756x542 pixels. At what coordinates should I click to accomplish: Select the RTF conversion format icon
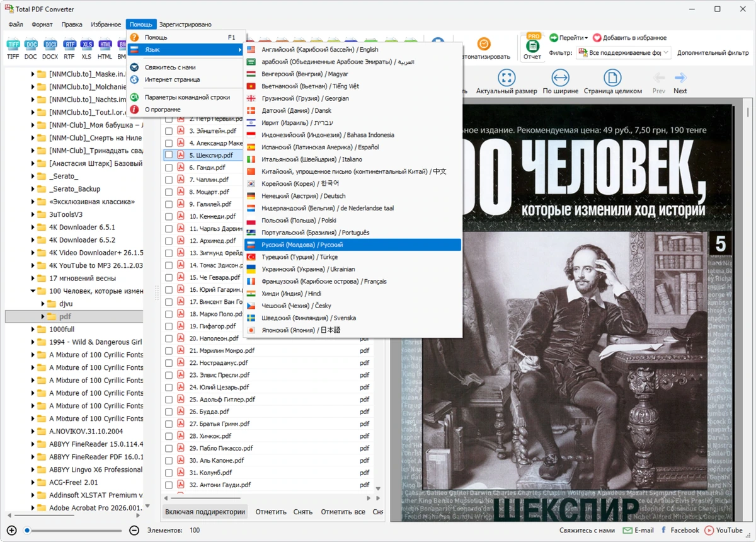coord(69,45)
